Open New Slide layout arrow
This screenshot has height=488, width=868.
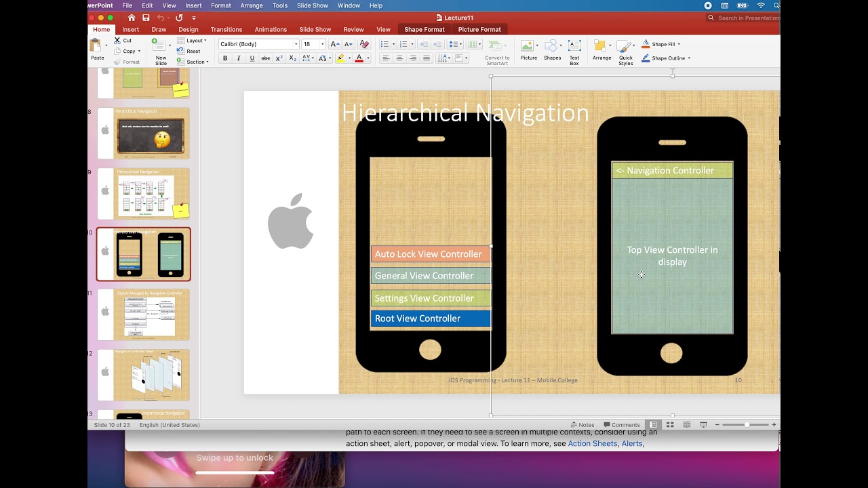pyautogui.click(x=170, y=45)
